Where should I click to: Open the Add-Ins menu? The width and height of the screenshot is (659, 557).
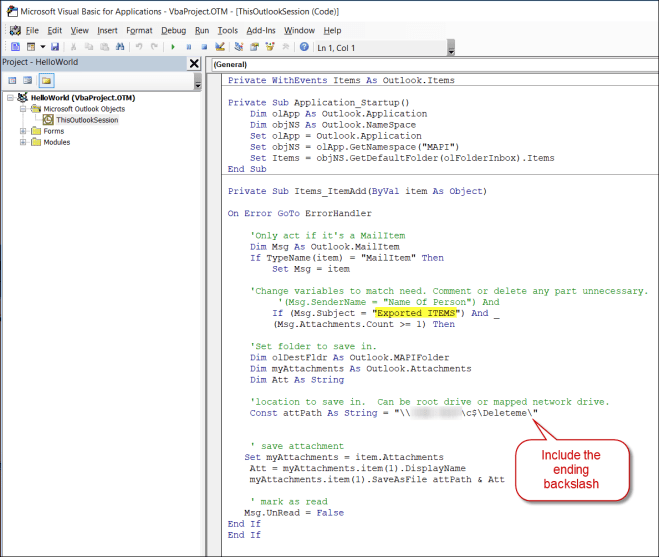coord(261,30)
